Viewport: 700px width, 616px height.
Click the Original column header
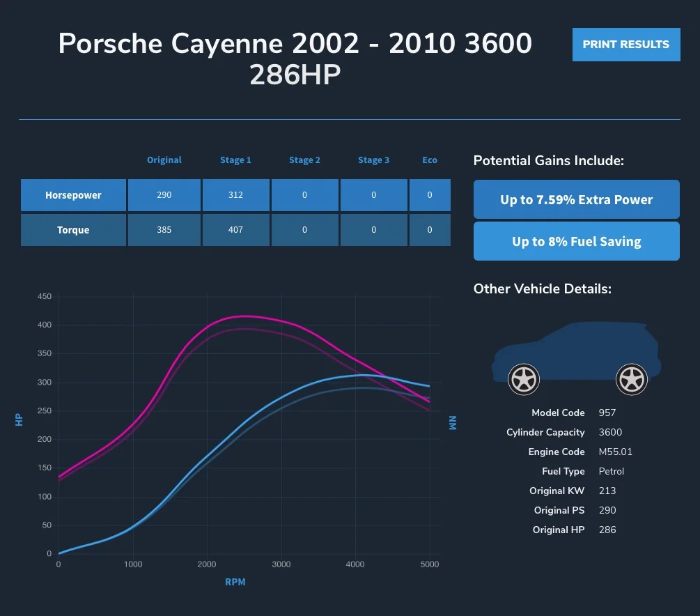click(x=164, y=160)
